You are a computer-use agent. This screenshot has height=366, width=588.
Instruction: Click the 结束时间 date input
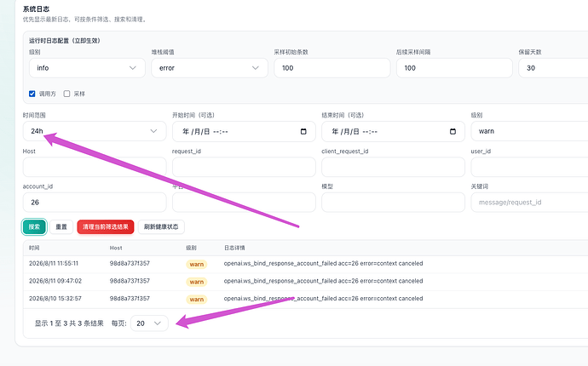coord(393,131)
